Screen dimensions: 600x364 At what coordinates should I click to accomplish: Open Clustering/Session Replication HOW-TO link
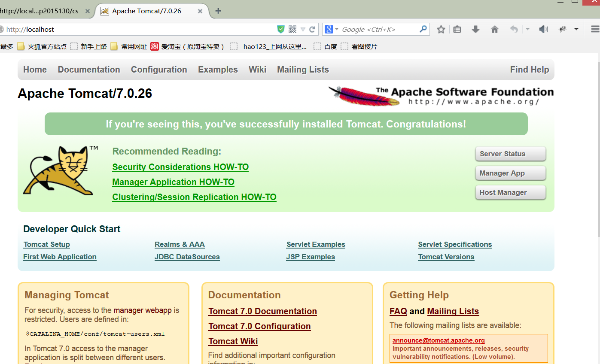click(194, 197)
